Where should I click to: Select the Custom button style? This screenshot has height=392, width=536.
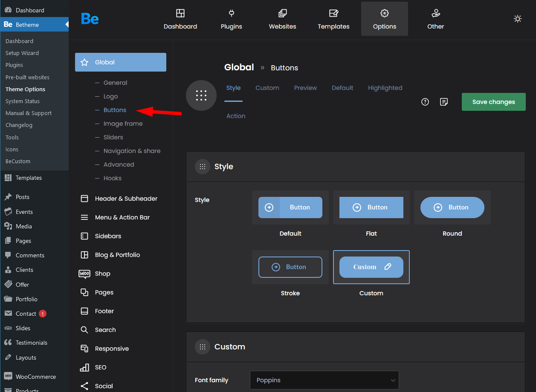coord(371,267)
